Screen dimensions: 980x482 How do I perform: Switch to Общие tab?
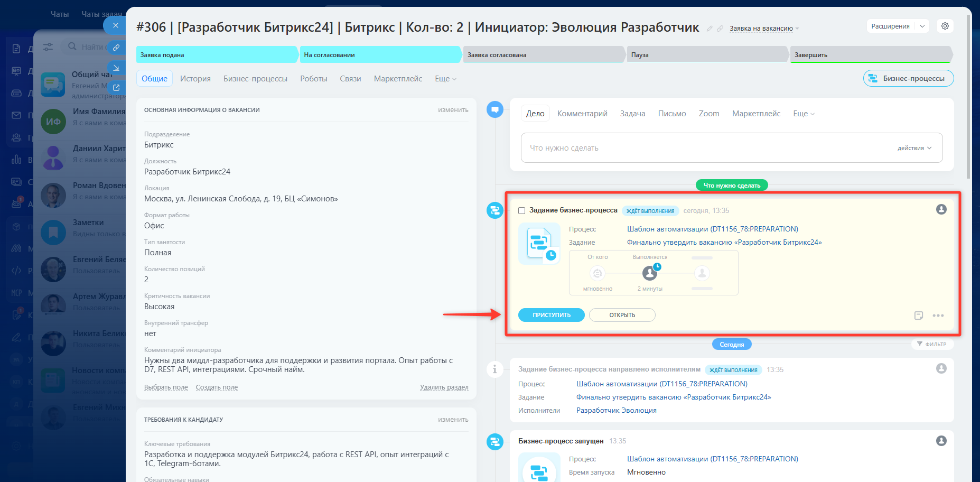pyautogui.click(x=154, y=79)
